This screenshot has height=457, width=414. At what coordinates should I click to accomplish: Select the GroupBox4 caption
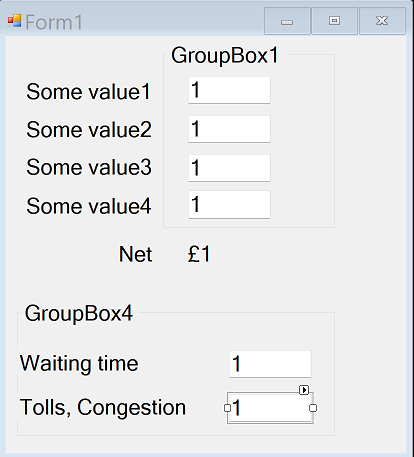click(x=79, y=314)
